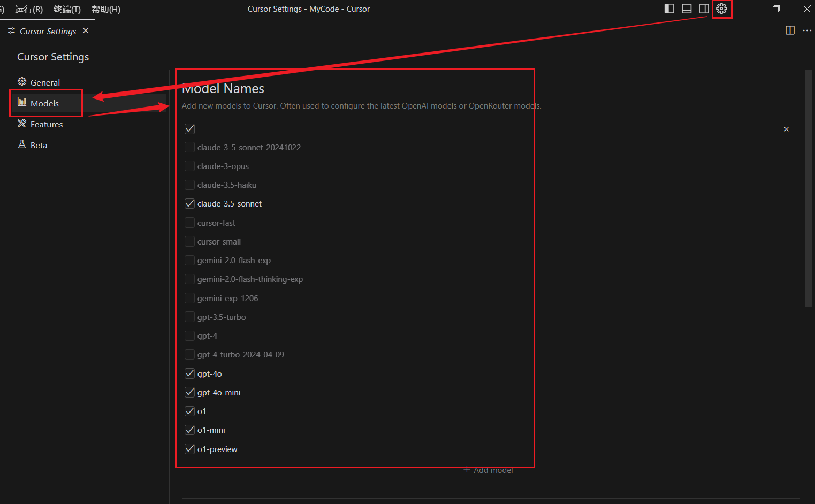Toggle bottom panel layout icon
The image size is (815, 504).
pyautogui.click(x=687, y=9)
